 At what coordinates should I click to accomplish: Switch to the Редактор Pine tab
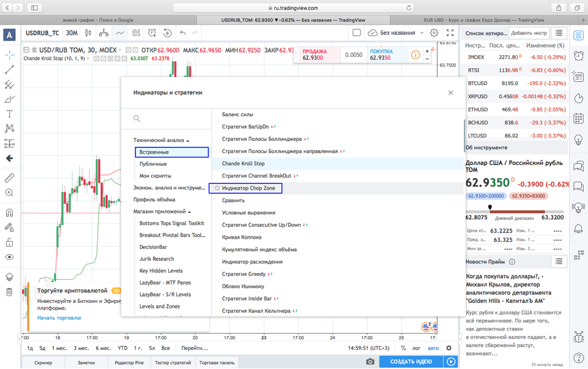(129, 363)
